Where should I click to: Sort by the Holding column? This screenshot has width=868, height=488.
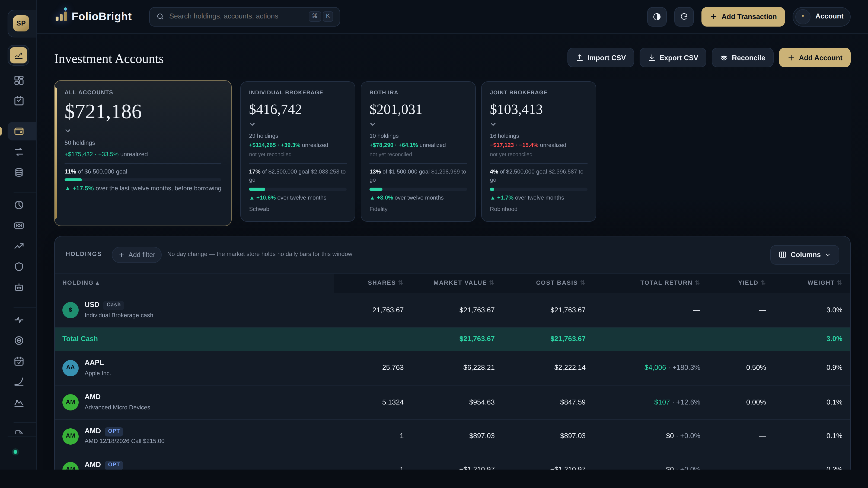(x=81, y=283)
